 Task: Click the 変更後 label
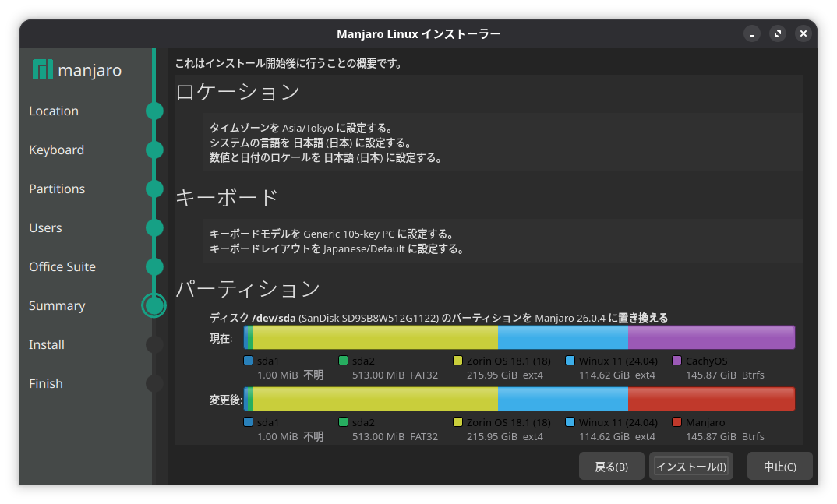click(225, 400)
